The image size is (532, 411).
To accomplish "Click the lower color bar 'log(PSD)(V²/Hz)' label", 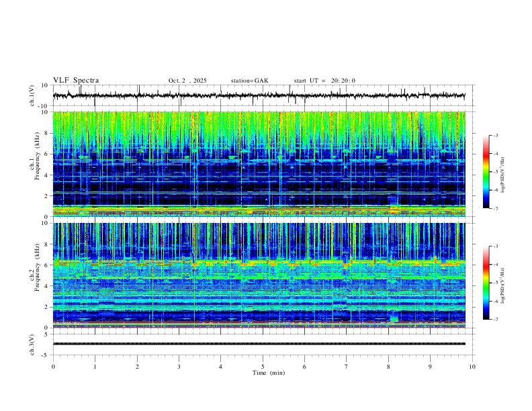I will point(503,285).
